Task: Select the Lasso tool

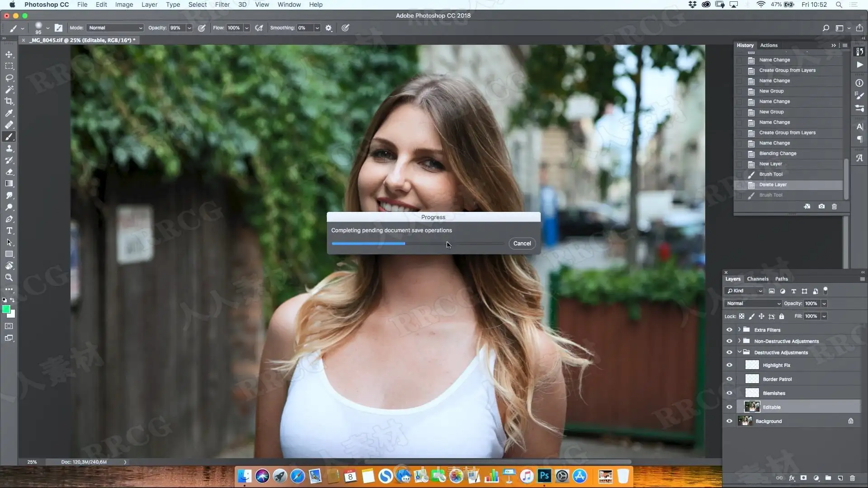Action: pos(9,78)
